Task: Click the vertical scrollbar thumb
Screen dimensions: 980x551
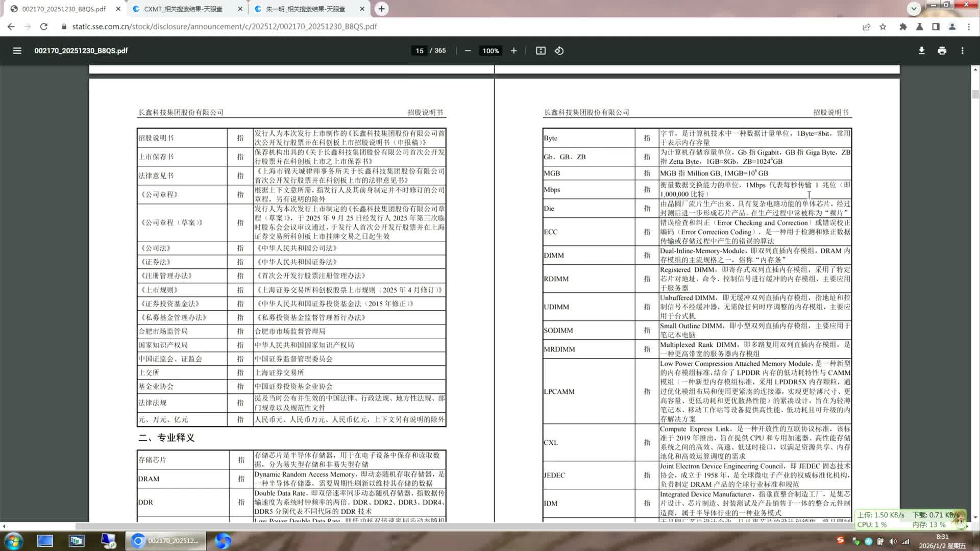Action: click(975, 94)
